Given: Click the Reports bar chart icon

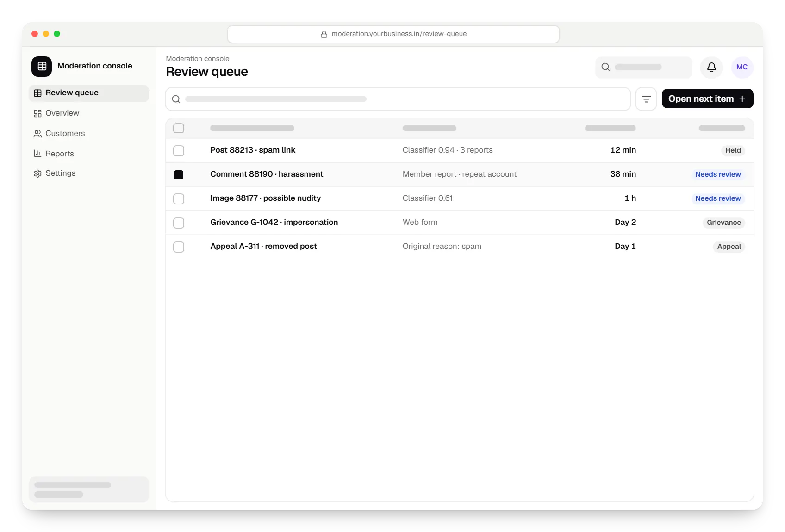Looking at the screenshot, I should (37, 154).
